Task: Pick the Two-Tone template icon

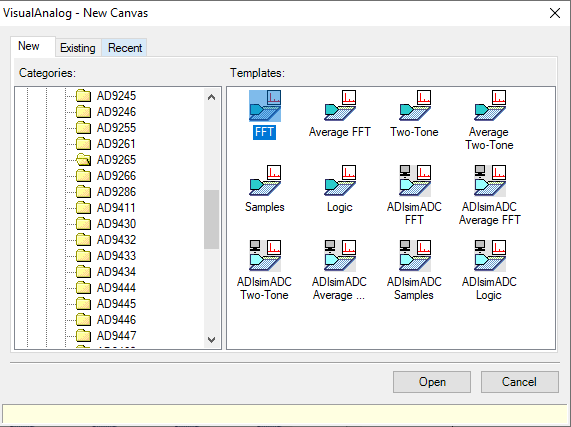Action: tap(415, 106)
